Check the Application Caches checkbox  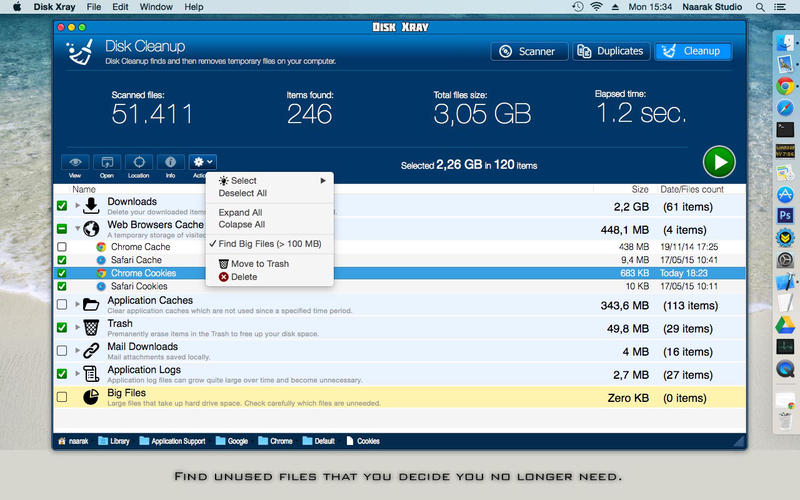point(62,305)
